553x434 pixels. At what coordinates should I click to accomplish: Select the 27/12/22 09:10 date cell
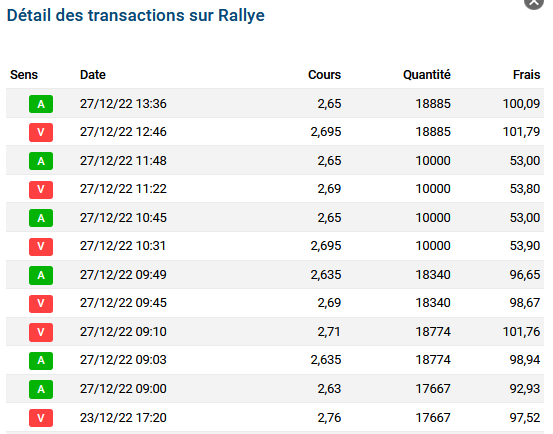pos(123,332)
